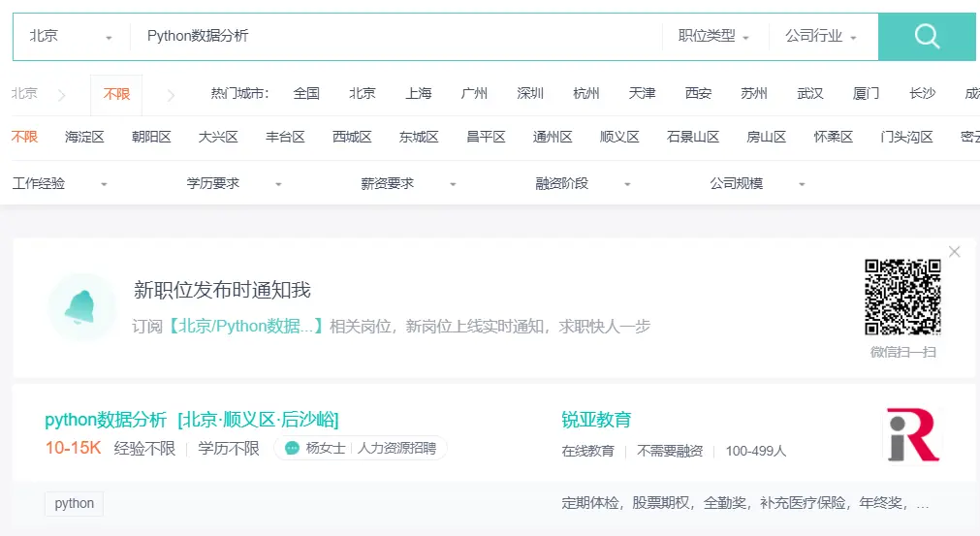Image resolution: width=980 pixels, height=536 pixels.
Task: Filter by 海淀区 district
Action: [84, 137]
